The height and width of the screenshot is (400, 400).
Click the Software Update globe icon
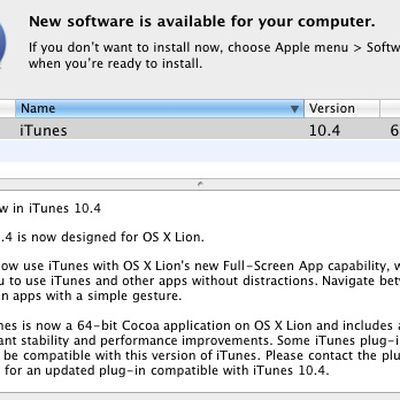(3, 42)
